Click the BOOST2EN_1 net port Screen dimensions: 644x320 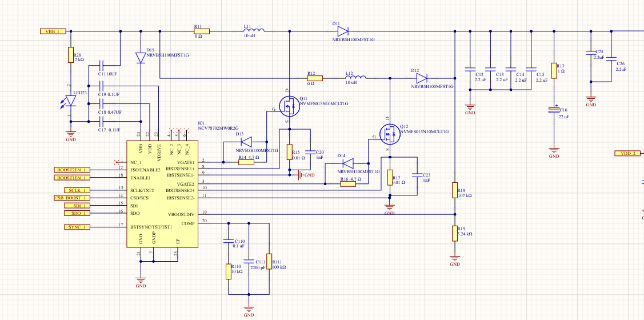pos(72,170)
